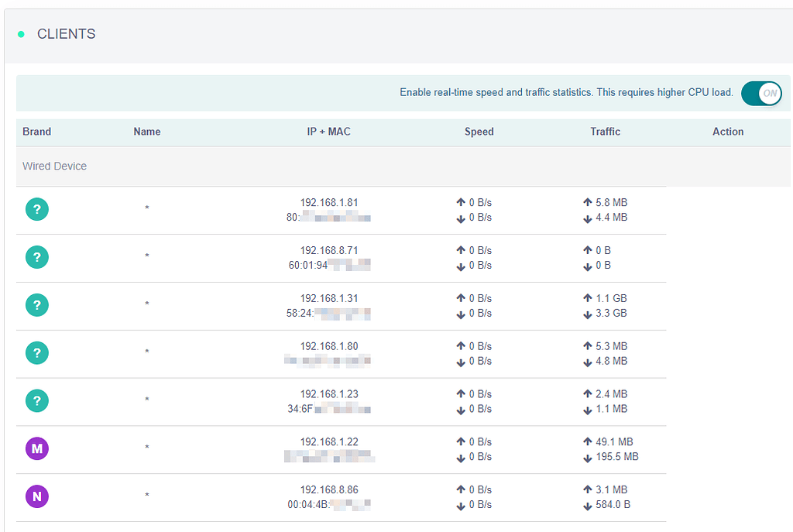793x532 pixels.
Task: Click the question mark brand icon for 192.168.1.81
Action: point(36,209)
